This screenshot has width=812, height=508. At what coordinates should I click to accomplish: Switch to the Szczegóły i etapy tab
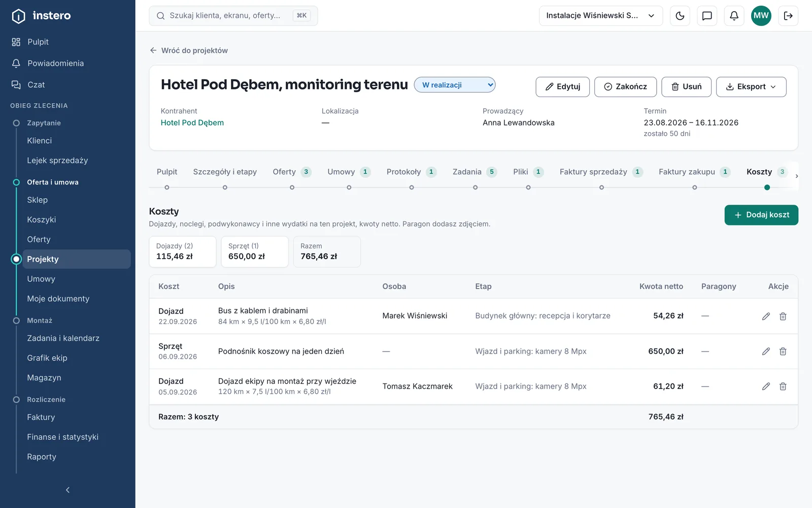(225, 172)
